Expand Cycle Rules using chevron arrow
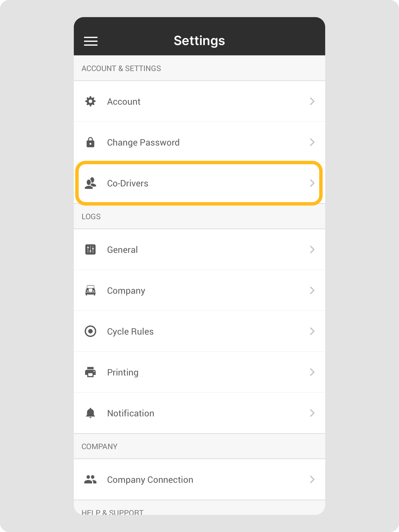 tap(312, 331)
